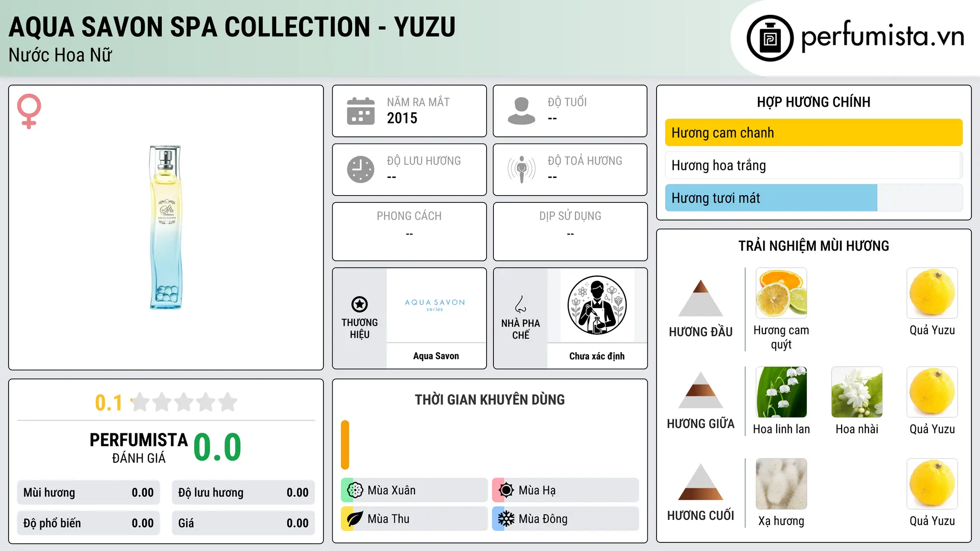Select the Quả Yuzu image in Hương giữa row
The height and width of the screenshot is (551, 980).
click(x=932, y=392)
